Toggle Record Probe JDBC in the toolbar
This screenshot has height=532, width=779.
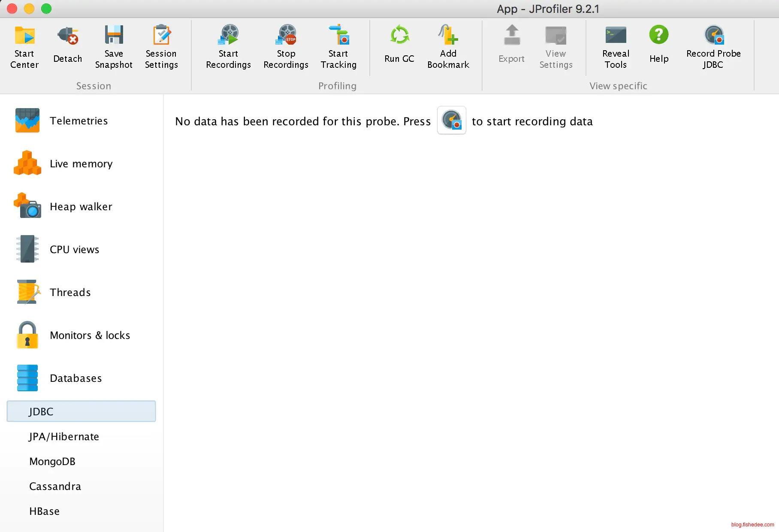(x=713, y=46)
